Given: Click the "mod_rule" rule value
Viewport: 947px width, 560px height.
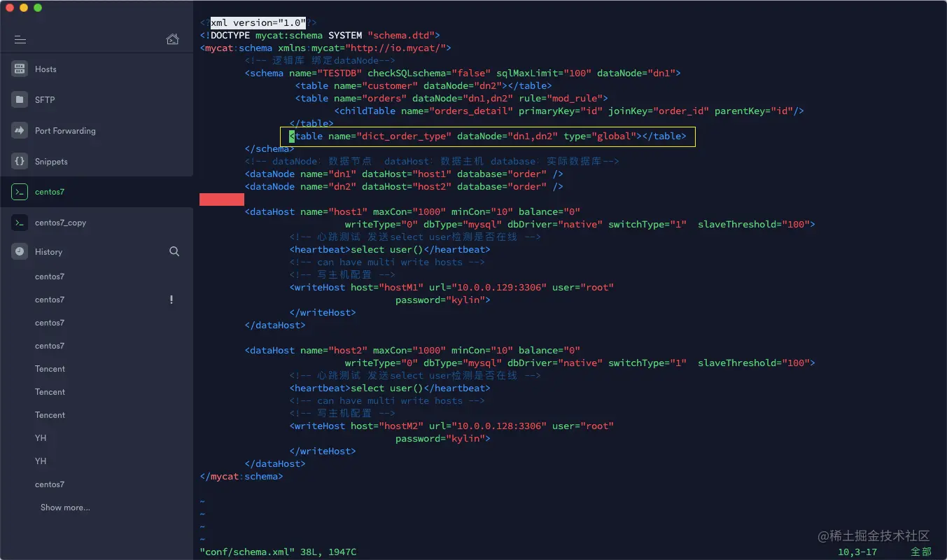Looking at the screenshot, I should tap(575, 98).
